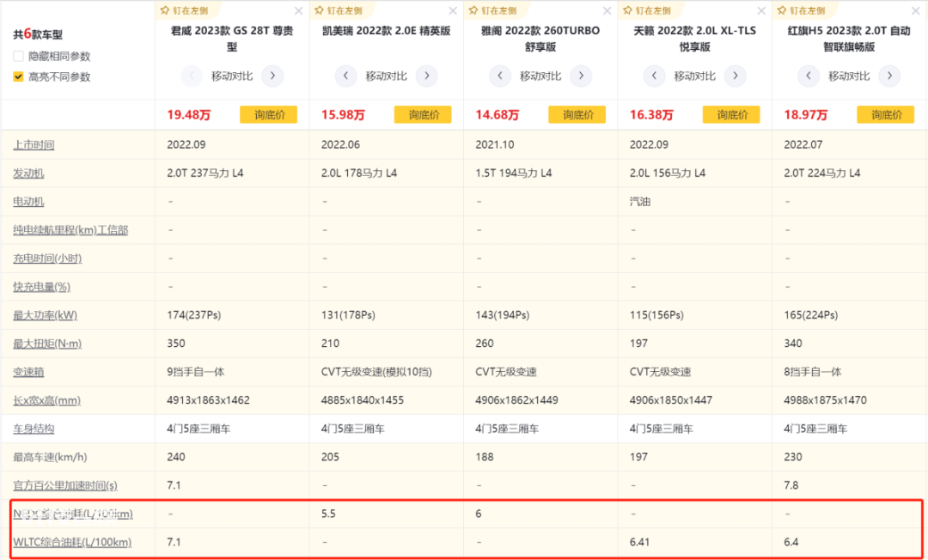Remove 君威 2023款 from comparison
928x560 pixels.
click(x=299, y=10)
